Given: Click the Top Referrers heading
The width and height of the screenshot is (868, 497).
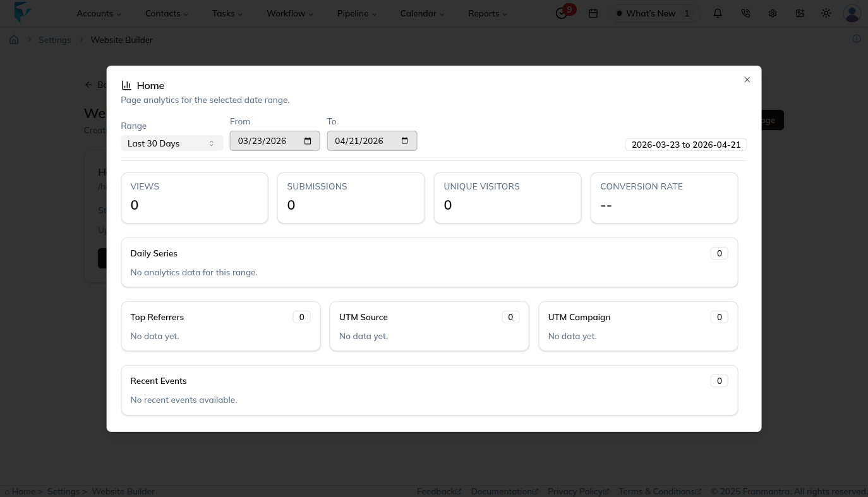Looking at the screenshot, I should (x=157, y=317).
